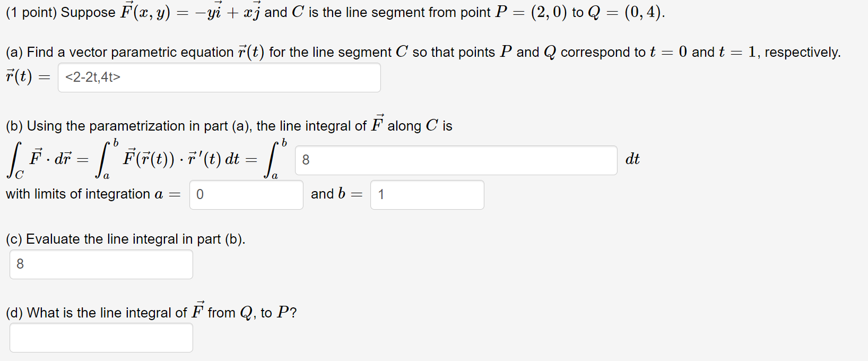Image resolution: width=868 pixels, height=361 pixels.
Task: Select the value 0 in limit a box
Action: [x=200, y=195]
